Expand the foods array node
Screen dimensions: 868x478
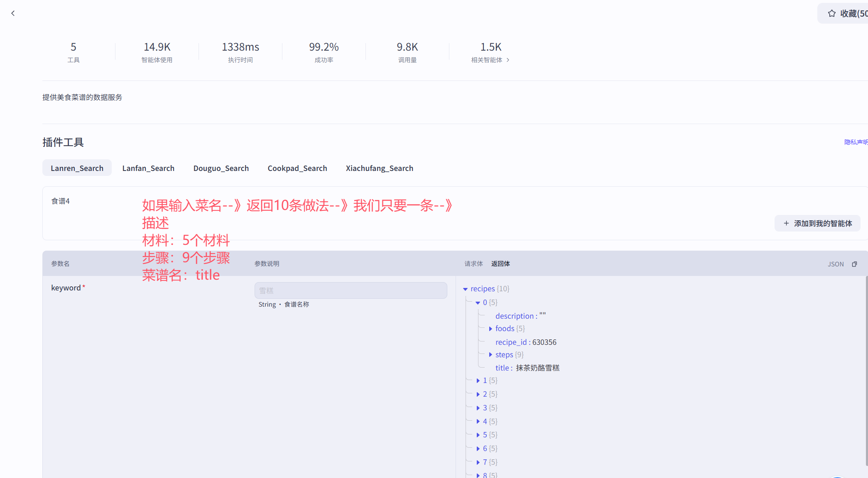(490, 329)
